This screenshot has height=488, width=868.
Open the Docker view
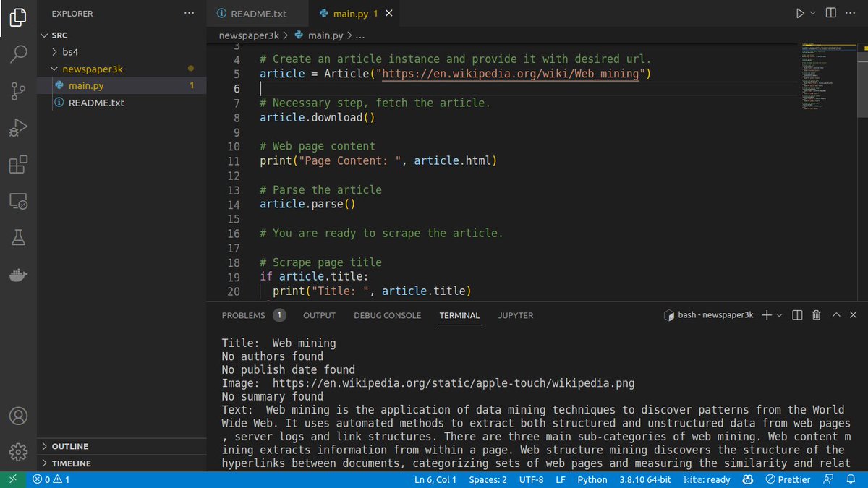pos(18,274)
